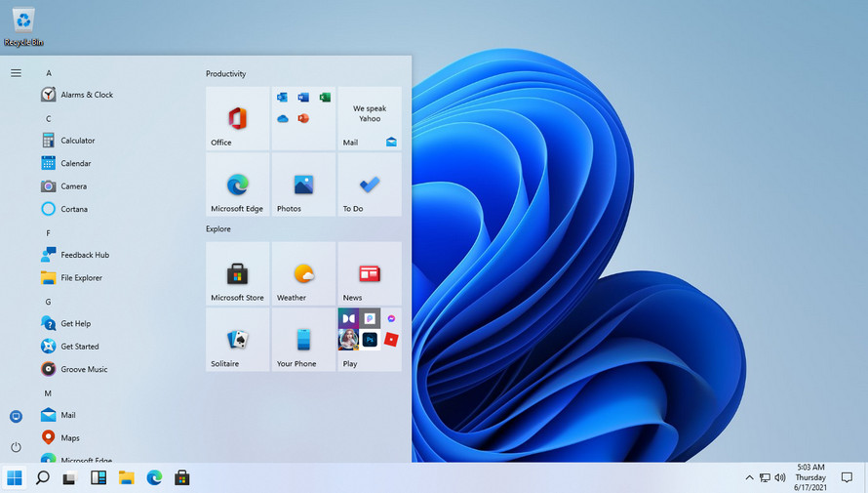Open Task View on taskbar

point(70,477)
